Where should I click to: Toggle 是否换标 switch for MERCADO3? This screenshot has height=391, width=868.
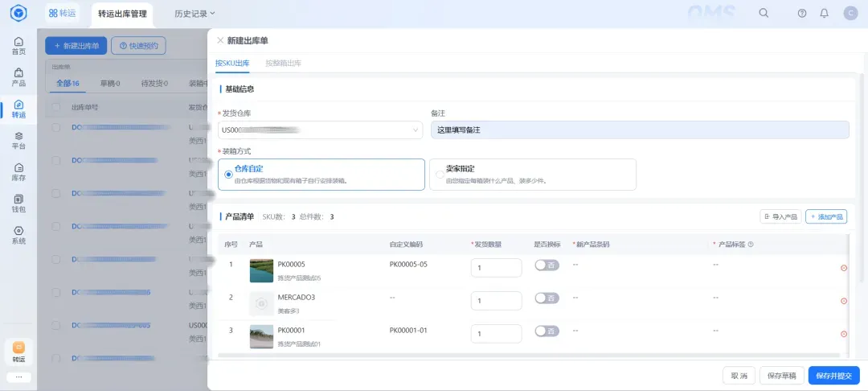coord(547,298)
